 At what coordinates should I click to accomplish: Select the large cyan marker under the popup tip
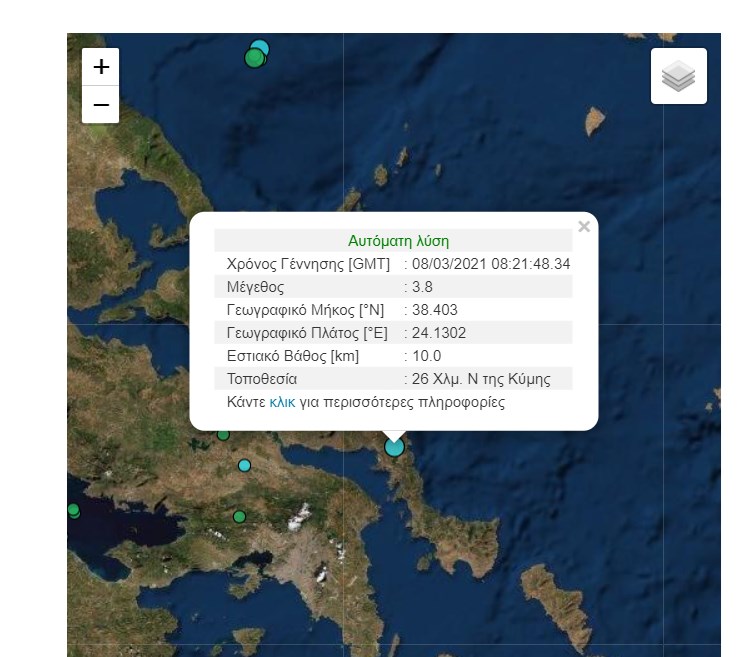coord(394,447)
